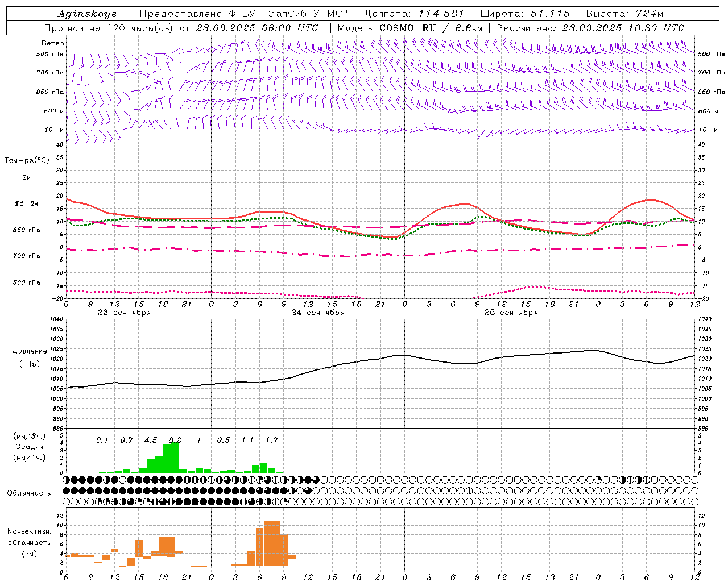Click the Тем-ра(°C) temperature panel label
728x582 pixels.
[27, 161]
